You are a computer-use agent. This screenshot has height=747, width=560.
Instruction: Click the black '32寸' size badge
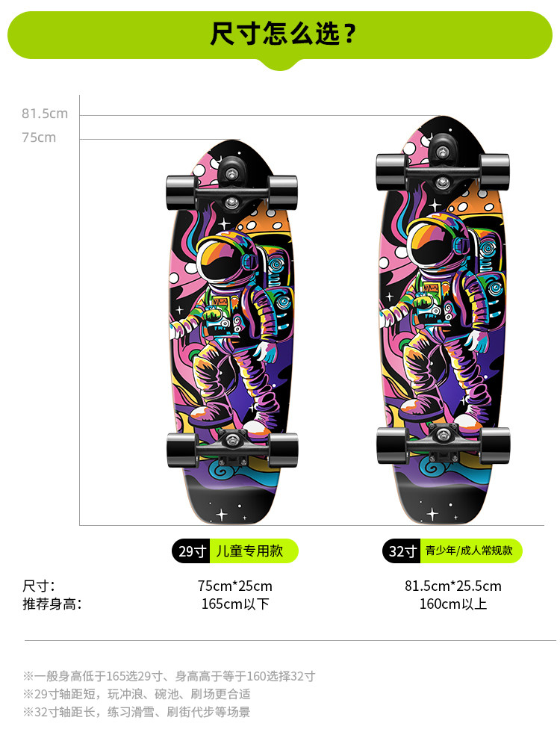coord(402,551)
